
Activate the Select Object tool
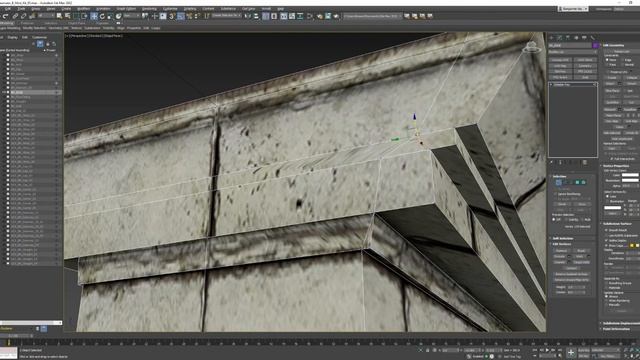click(59, 16)
